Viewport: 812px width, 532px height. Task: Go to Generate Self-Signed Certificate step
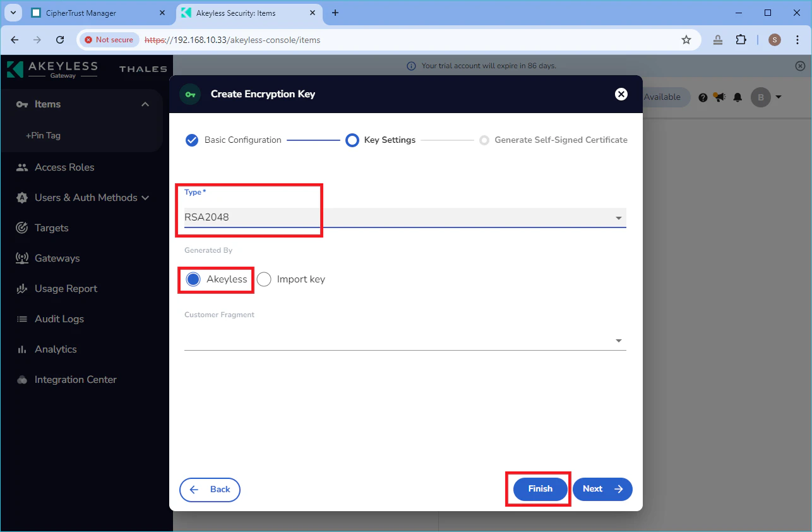[553, 140]
